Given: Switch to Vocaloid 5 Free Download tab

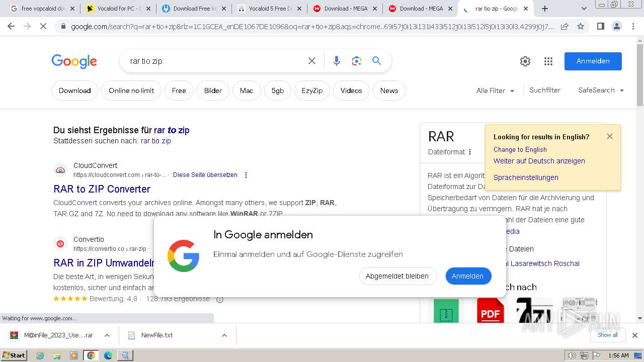Looking at the screenshot, I should pyautogui.click(x=269, y=9).
